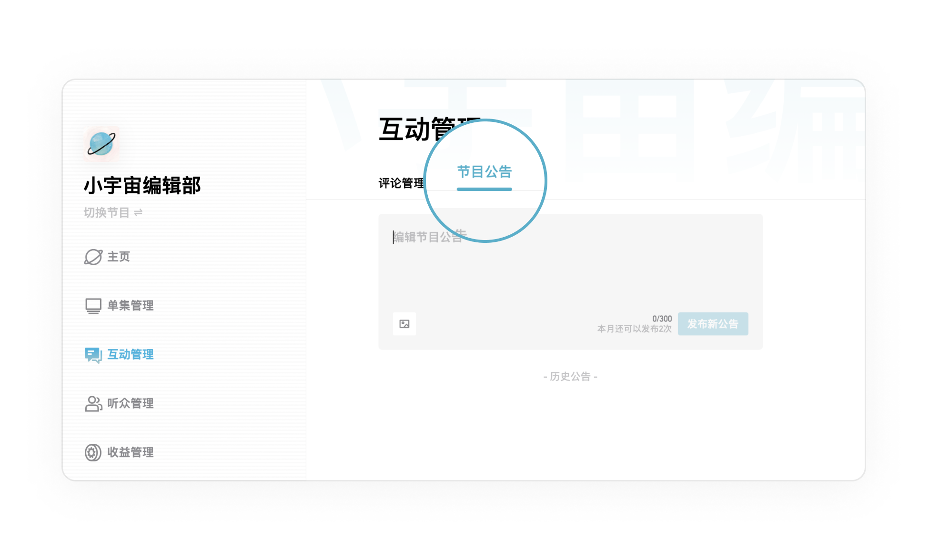Click the insert image icon button

pyautogui.click(x=404, y=324)
